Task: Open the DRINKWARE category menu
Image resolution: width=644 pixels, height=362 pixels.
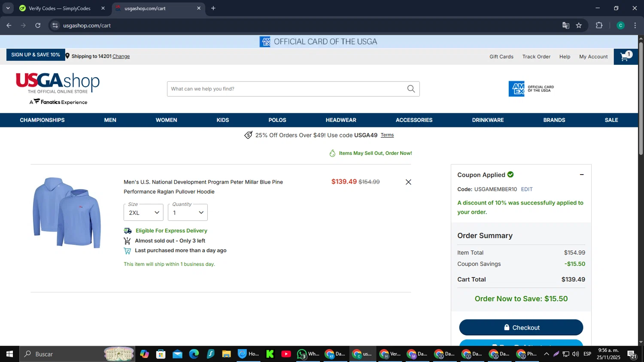Action: (488, 120)
